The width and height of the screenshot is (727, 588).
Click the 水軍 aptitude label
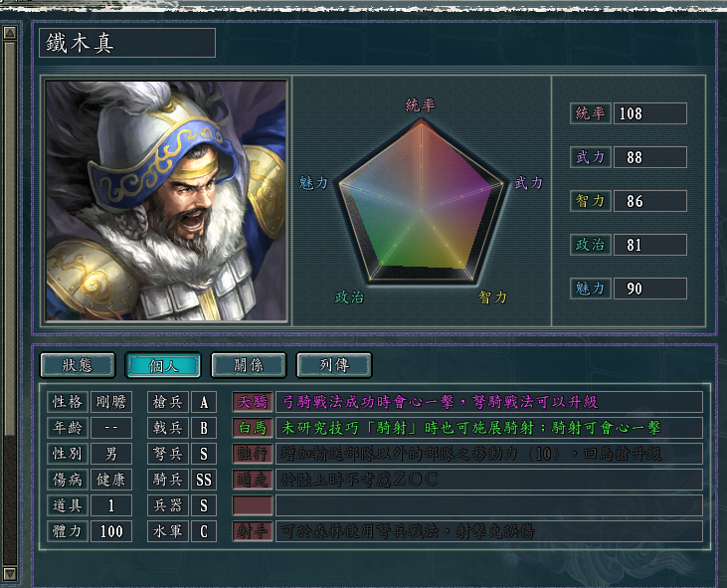[168, 531]
